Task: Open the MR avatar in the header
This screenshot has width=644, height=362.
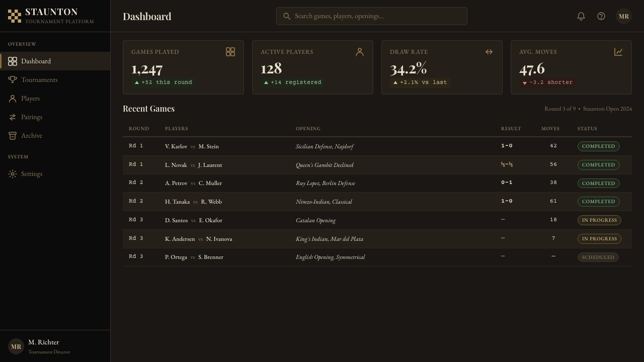Action: [x=624, y=16]
